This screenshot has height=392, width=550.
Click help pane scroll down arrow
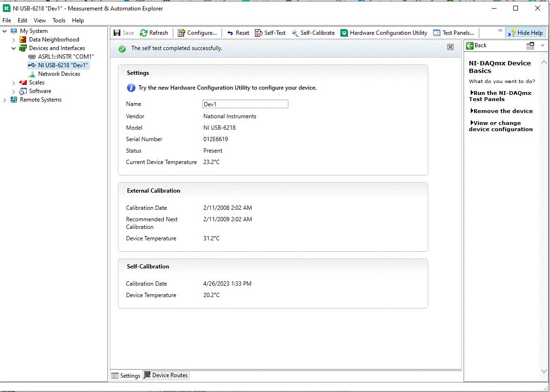tap(544, 371)
